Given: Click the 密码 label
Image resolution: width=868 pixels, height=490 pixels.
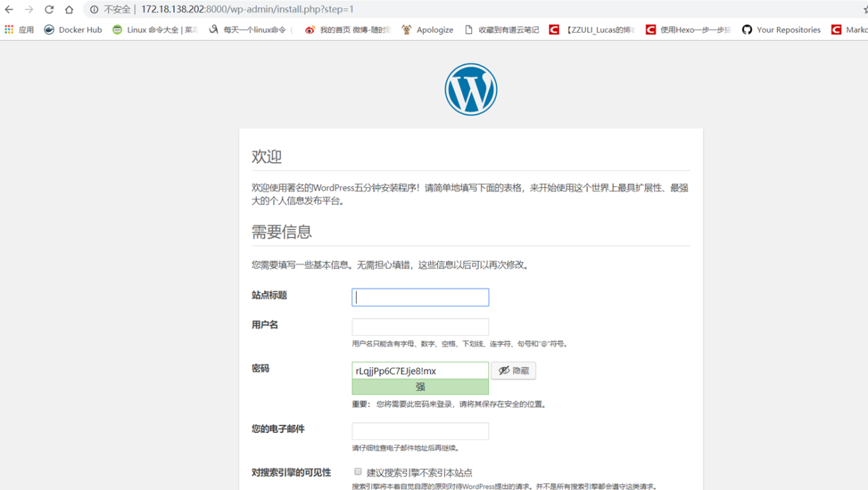Looking at the screenshot, I should pos(260,369).
